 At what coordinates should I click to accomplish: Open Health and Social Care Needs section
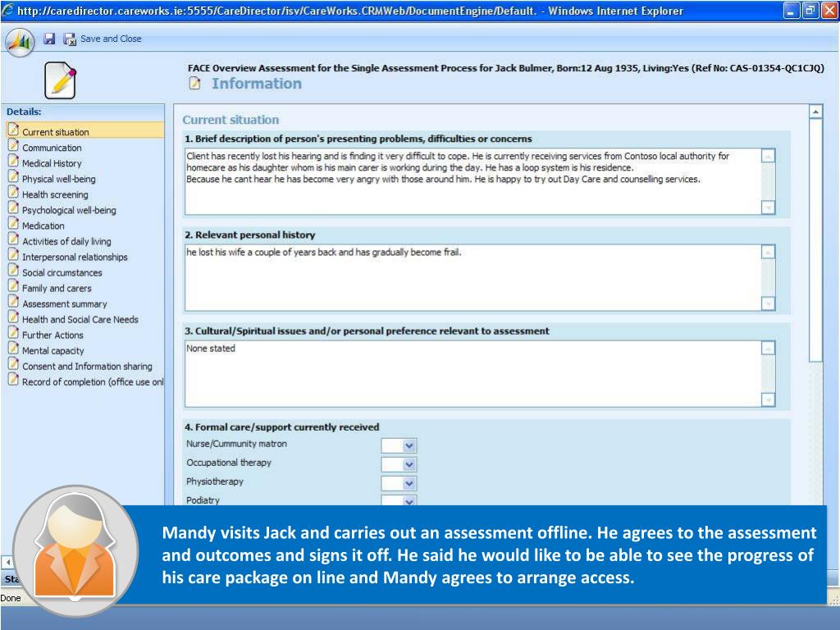tap(80, 319)
